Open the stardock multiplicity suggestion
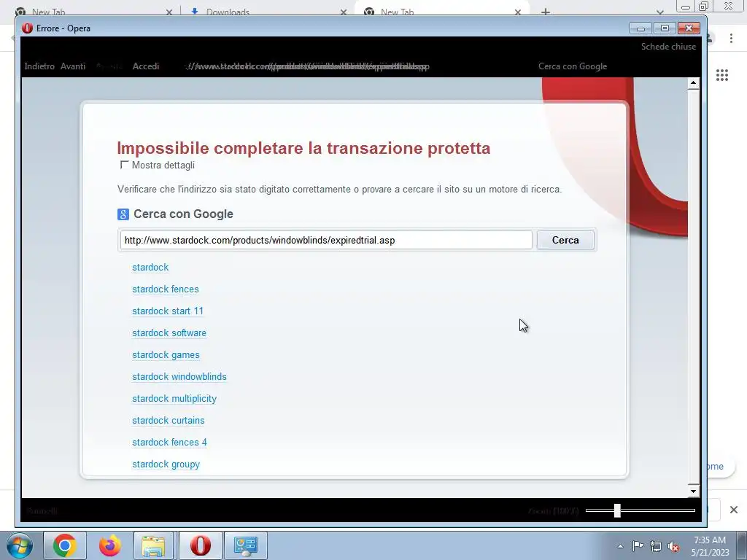 click(x=174, y=399)
